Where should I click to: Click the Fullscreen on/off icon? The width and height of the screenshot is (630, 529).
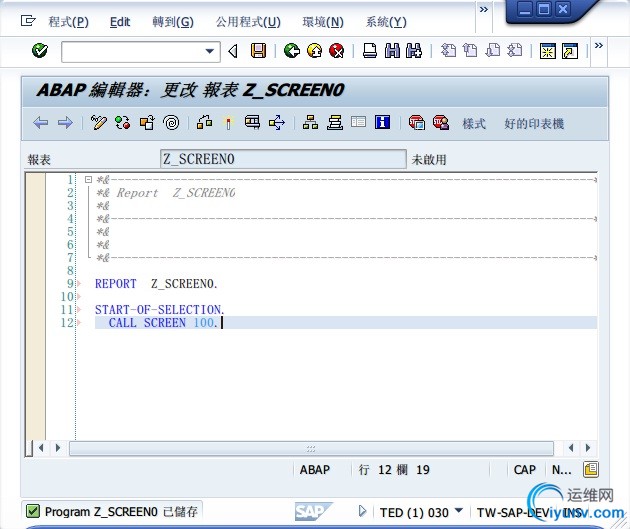pos(358,122)
